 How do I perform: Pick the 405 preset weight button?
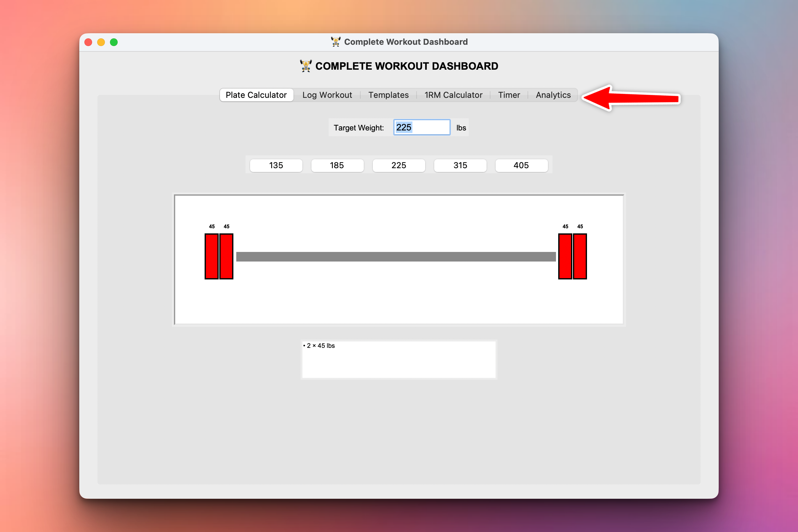521,166
